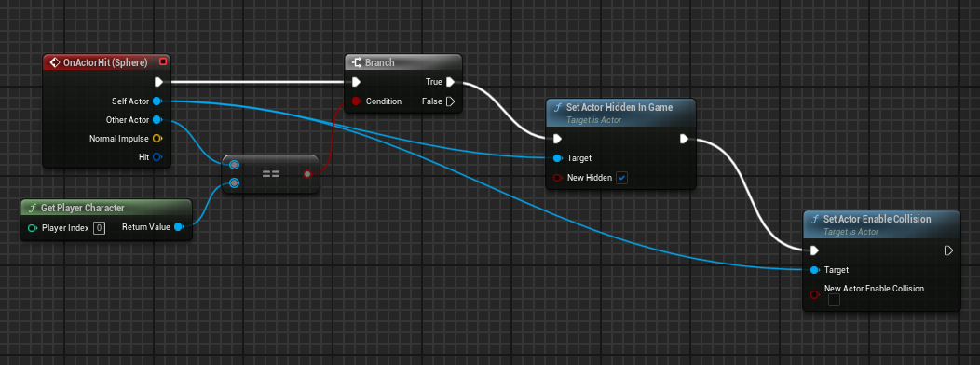Image resolution: width=980 pixels, height=365 pixels.
Task: Click Target pin on Set Actor Enable Collision
Action: [814, 270]
